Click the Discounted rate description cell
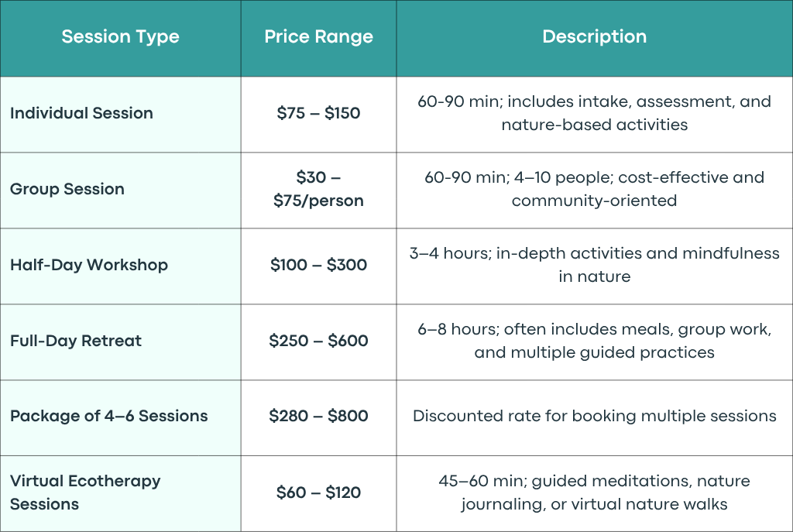The width and height of the screenshot is (793, 532). (594, 416)
